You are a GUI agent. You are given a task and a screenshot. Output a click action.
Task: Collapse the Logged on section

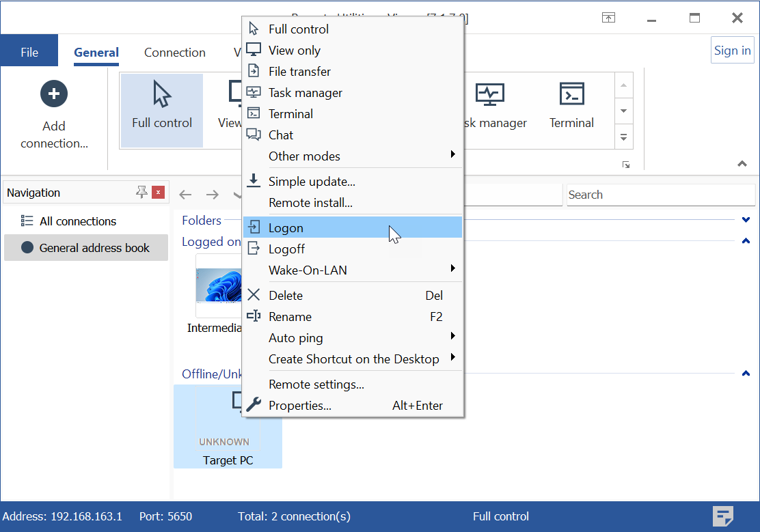tap(746, 241)
